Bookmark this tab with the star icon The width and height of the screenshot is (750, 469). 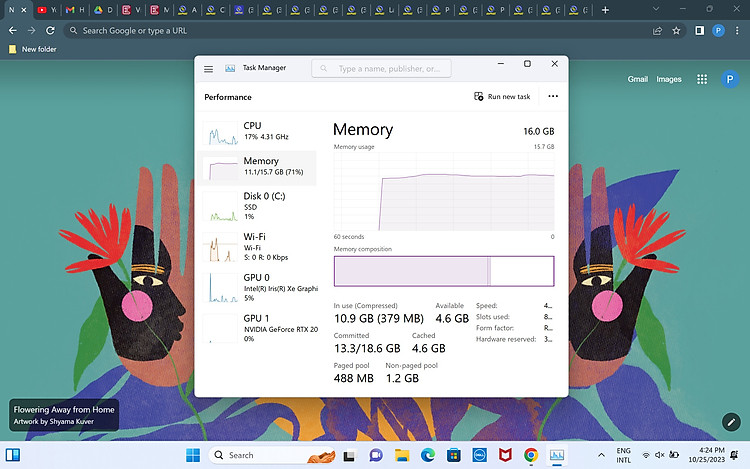coord(676,31)
